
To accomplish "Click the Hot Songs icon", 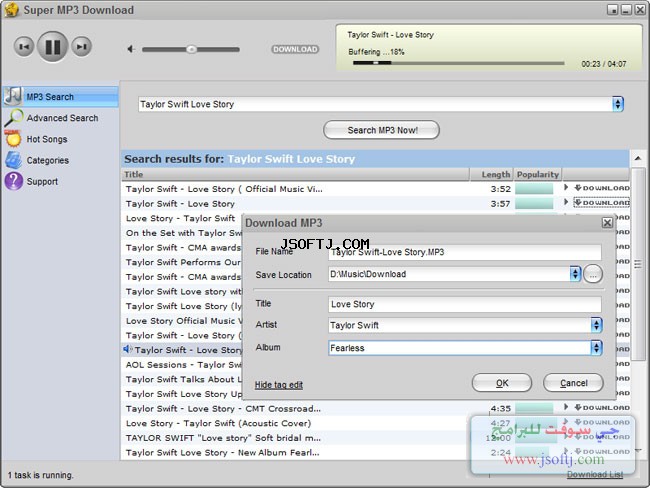I will pos(13,139).
